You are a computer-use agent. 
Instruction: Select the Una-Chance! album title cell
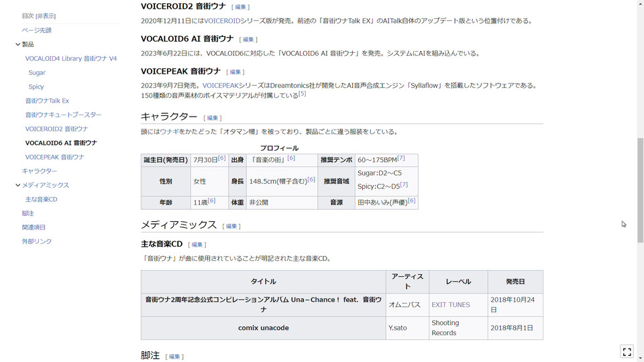[263, 305]
